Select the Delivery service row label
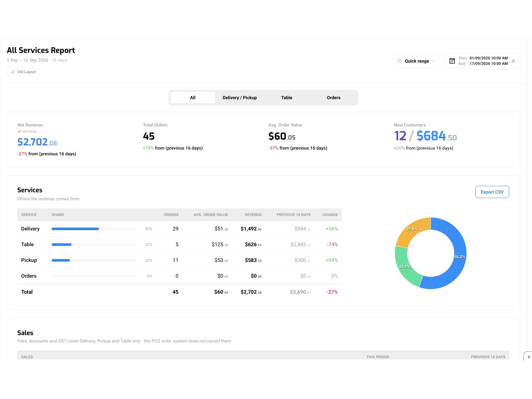The image size is (532, 399). tap(30, 229)
